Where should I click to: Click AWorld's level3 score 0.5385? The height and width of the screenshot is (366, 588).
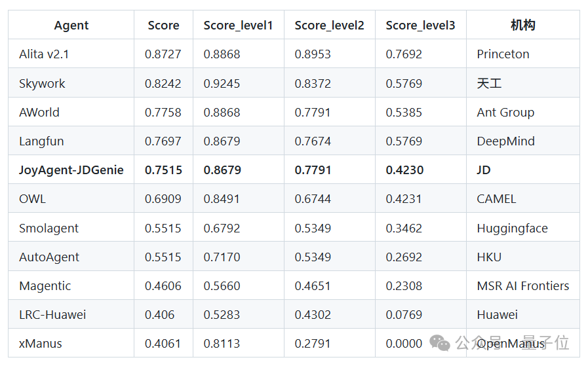tap(404, 112)
